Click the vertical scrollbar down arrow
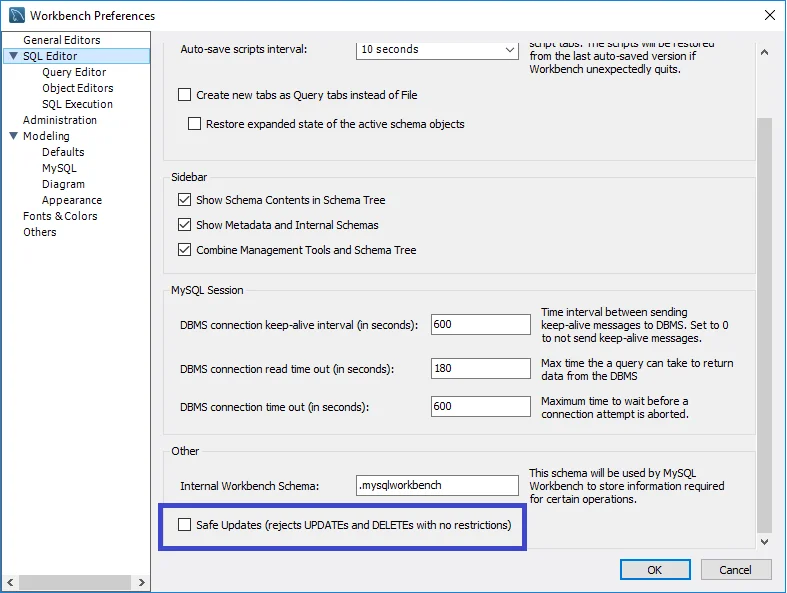This screenshot has width=787, height=593. click(x=765, y=541)
